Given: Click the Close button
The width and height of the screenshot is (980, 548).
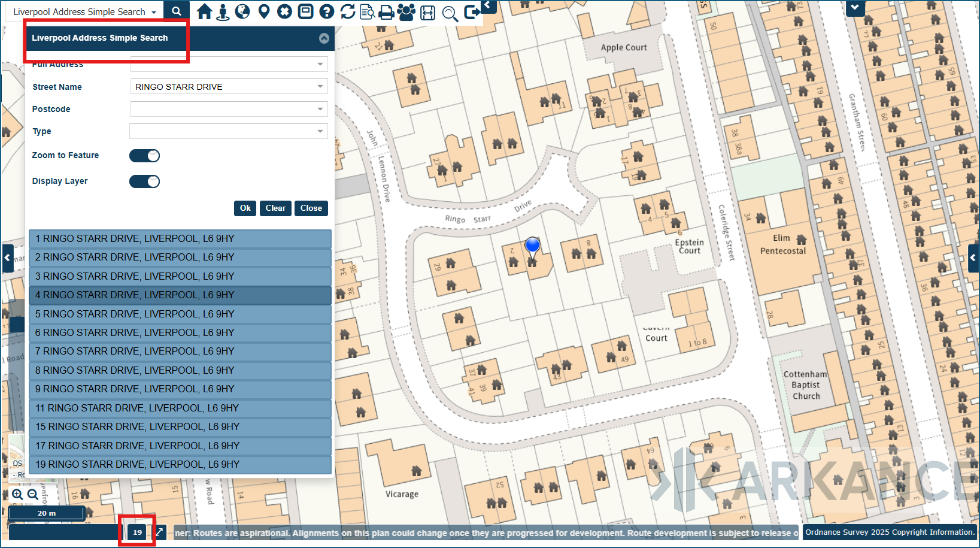Looking at the screenshot, I should click(x=311, y=208).
